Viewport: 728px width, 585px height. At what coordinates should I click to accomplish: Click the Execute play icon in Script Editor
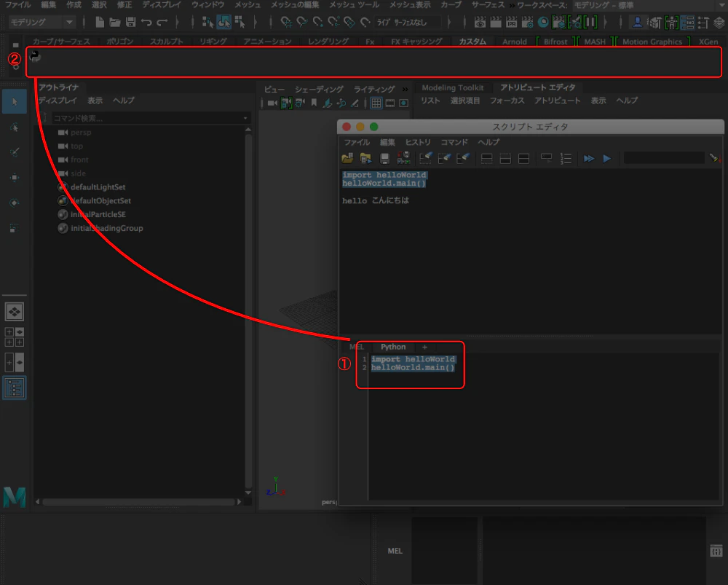[x=607, y=159]
